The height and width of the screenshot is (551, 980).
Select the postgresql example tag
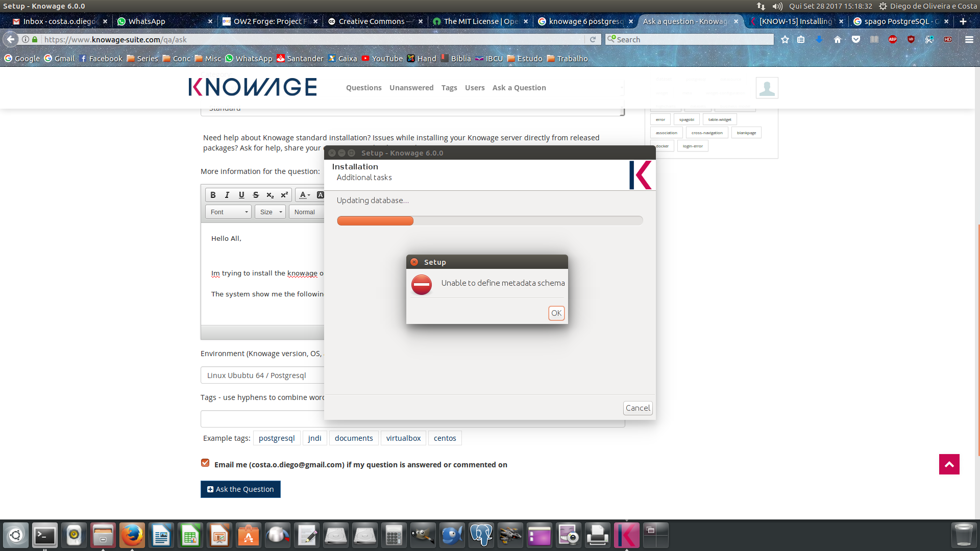[277, 438]
